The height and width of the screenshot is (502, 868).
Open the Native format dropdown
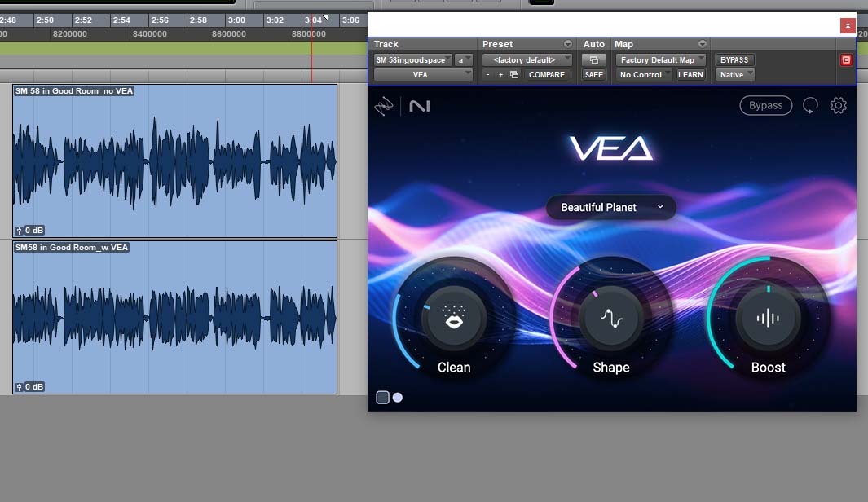[734, 75]
